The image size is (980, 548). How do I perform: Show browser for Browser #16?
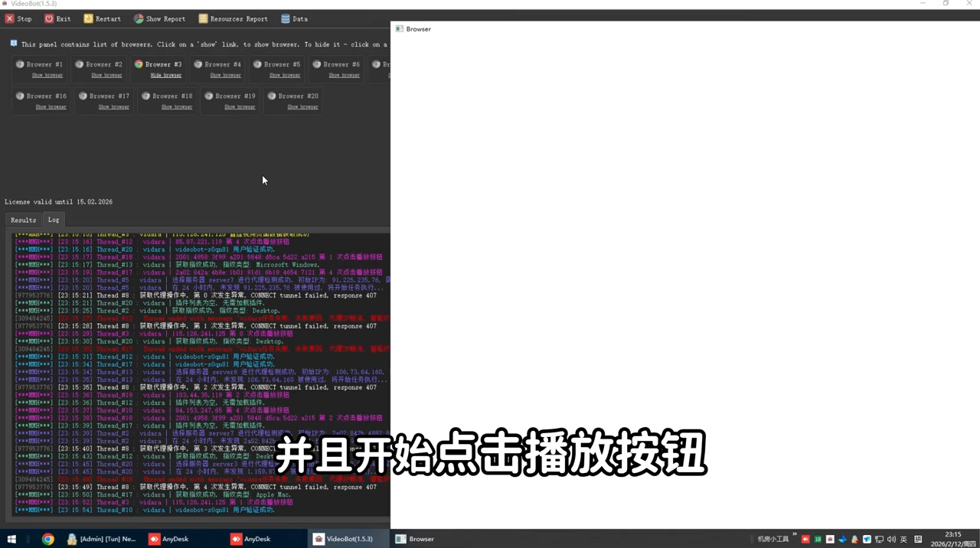point(51,106)
